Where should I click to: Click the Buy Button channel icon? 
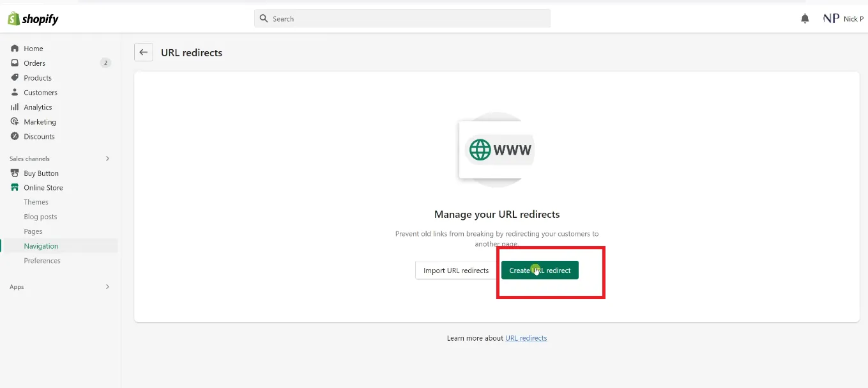(x=15, y=173)
